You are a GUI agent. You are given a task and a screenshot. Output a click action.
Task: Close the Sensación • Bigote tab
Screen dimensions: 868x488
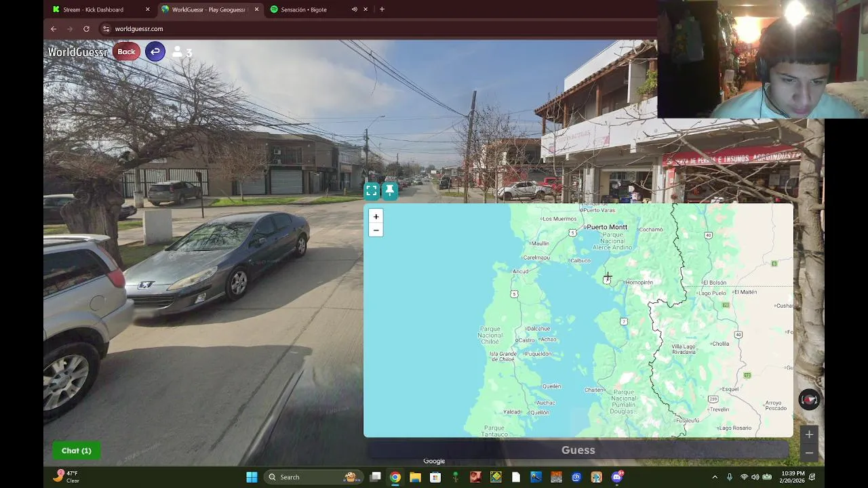(x=366, y=9)
